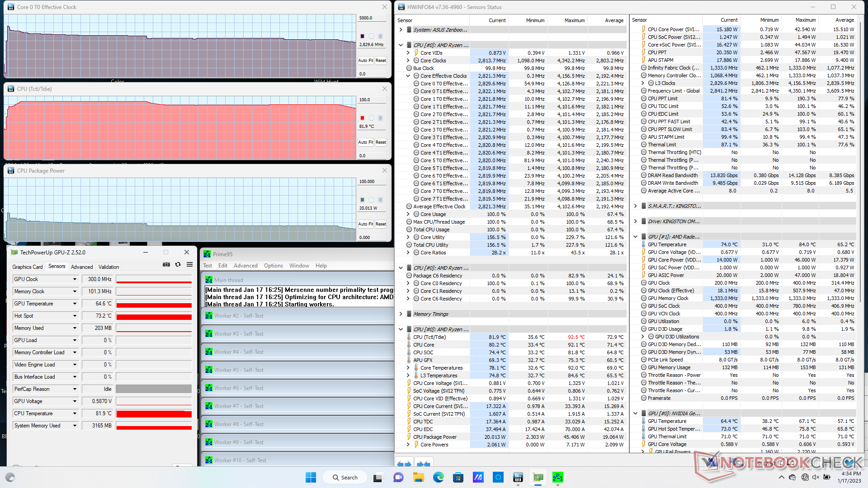Expand the Core VIDs sensor row
The height and width of the screenshot is (488, 868).
point(408,53)
